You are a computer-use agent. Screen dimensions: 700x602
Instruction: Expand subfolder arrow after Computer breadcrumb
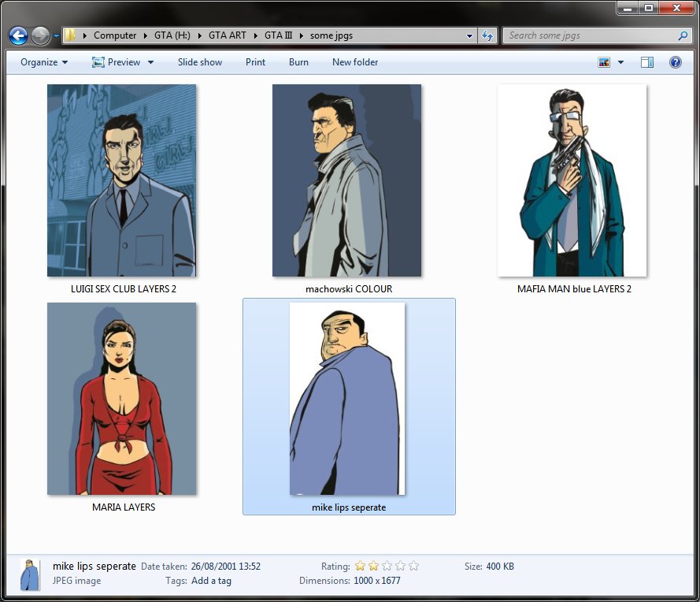(x=146, y=35)
